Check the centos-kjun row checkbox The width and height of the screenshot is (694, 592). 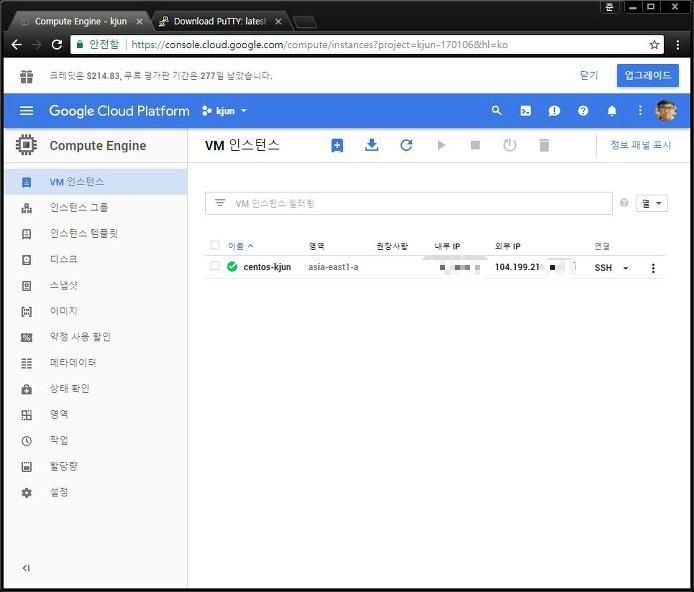tap(215, 266)
